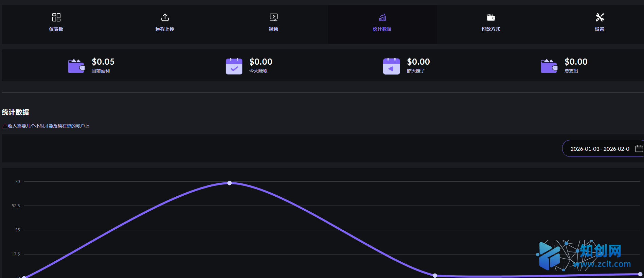Click the 总支出 $0.00 amount

click(576, 62)
